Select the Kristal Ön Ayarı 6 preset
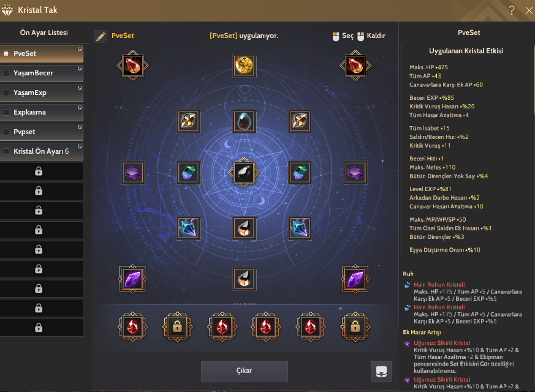Viewport: 535px width, 392px height. click(41, 151)
